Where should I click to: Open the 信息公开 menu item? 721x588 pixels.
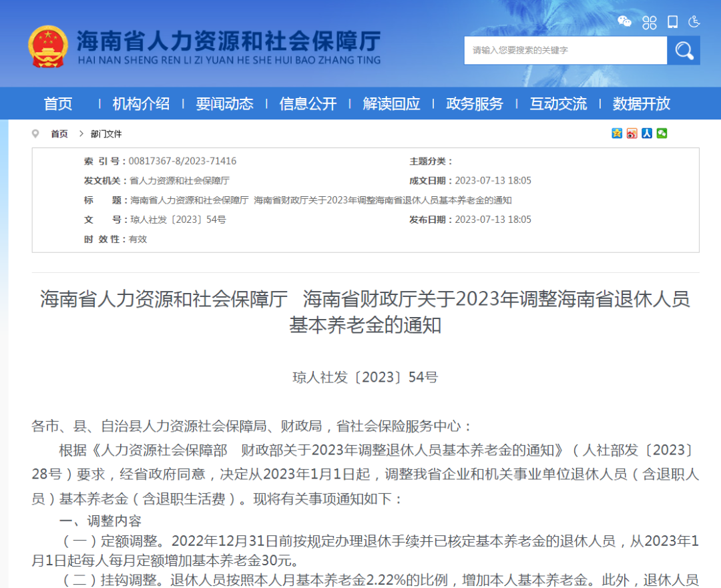(x=308, y=103)
